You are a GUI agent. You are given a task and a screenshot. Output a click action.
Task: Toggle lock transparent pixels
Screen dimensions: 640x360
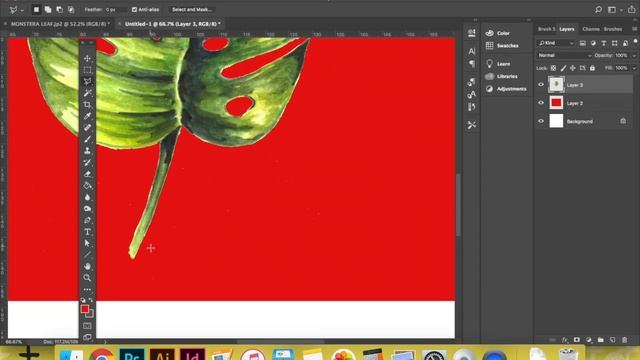(553, 68)
